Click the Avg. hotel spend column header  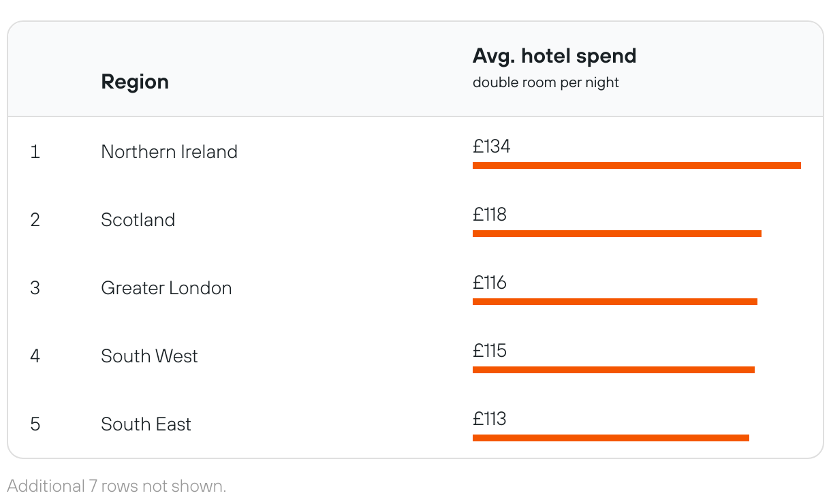coord(554,56)
